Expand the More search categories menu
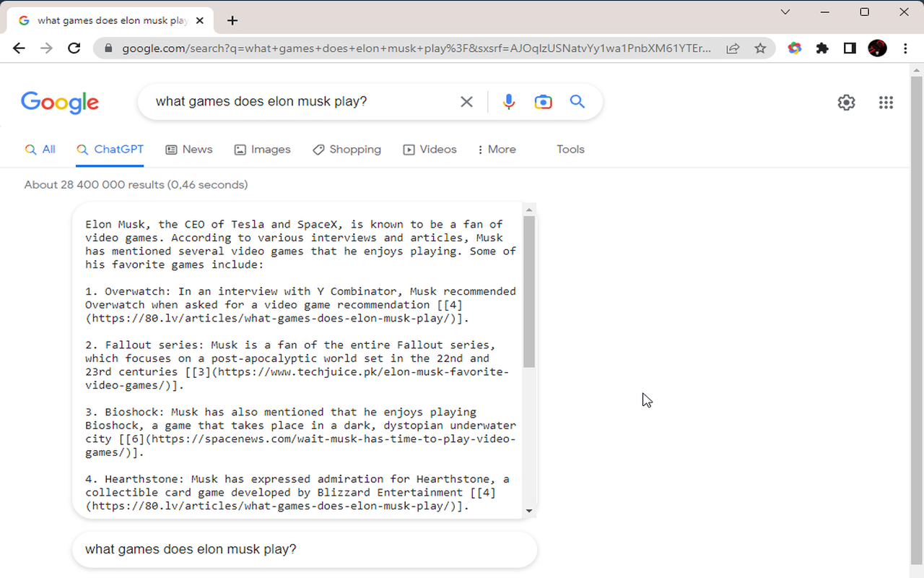This screenshot has height=578, width=924. pyautogui.click(x=497, y=150)
